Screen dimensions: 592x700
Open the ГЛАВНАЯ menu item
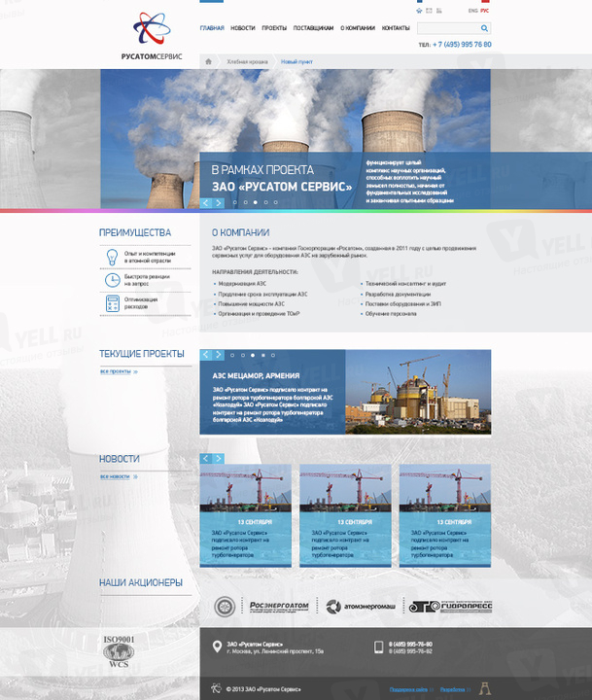(212, 27)
